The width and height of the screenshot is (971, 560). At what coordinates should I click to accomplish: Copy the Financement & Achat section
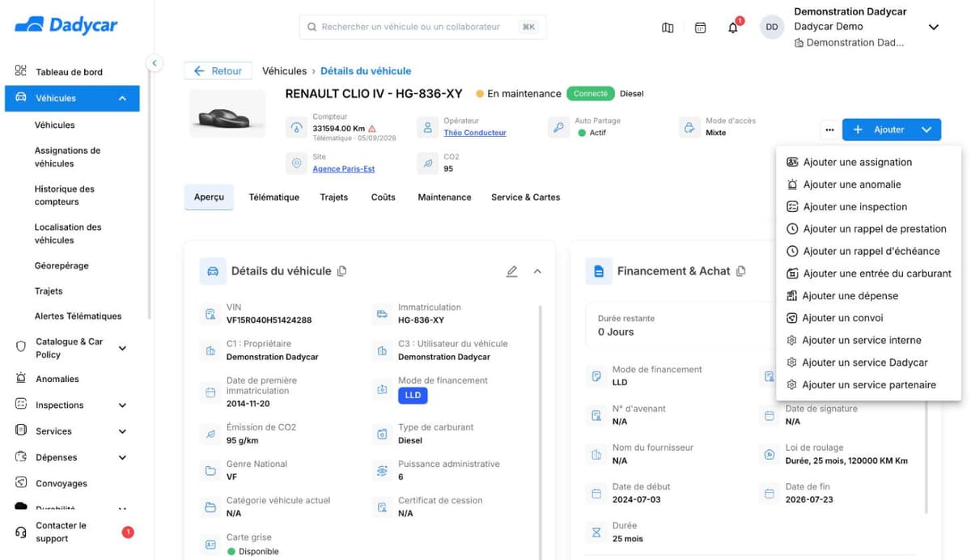[x=740, y=271]
